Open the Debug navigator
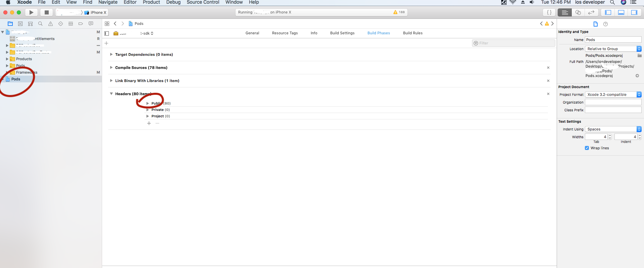The height and width of the screenshot is (268, 644). click(x=71, y=24)
